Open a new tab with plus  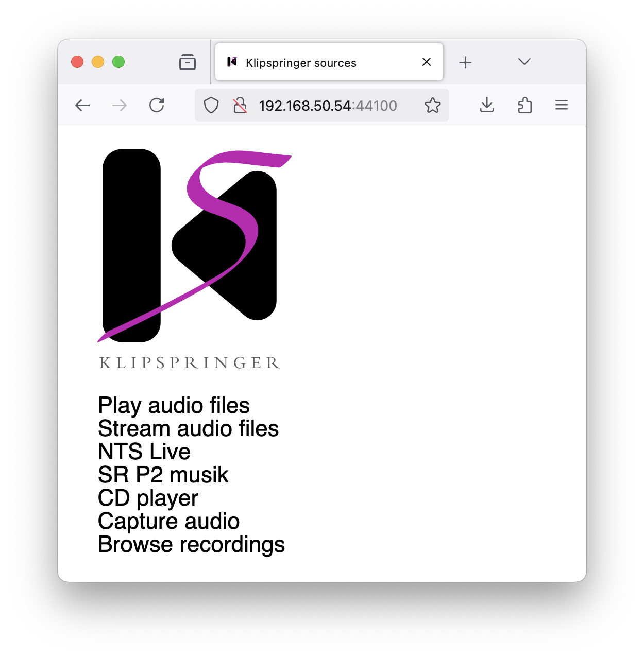tap(465, 62)
